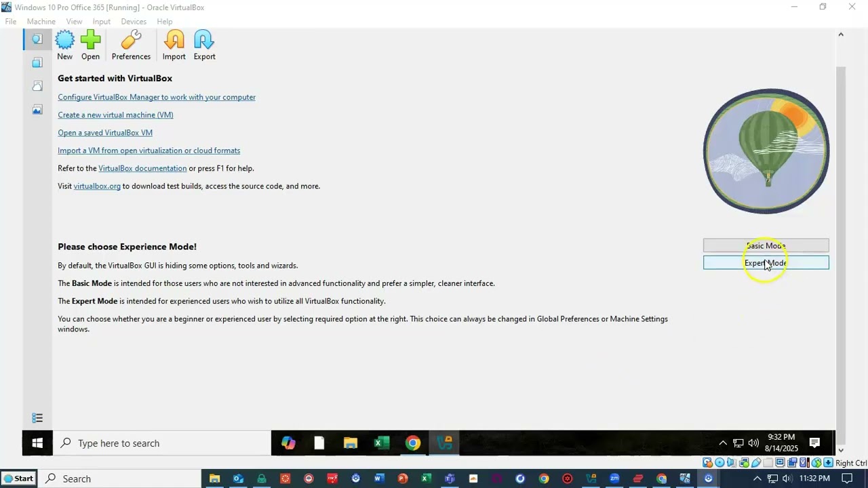
Task: Click guest volume speaker icon
Action: tap(753, 443)
